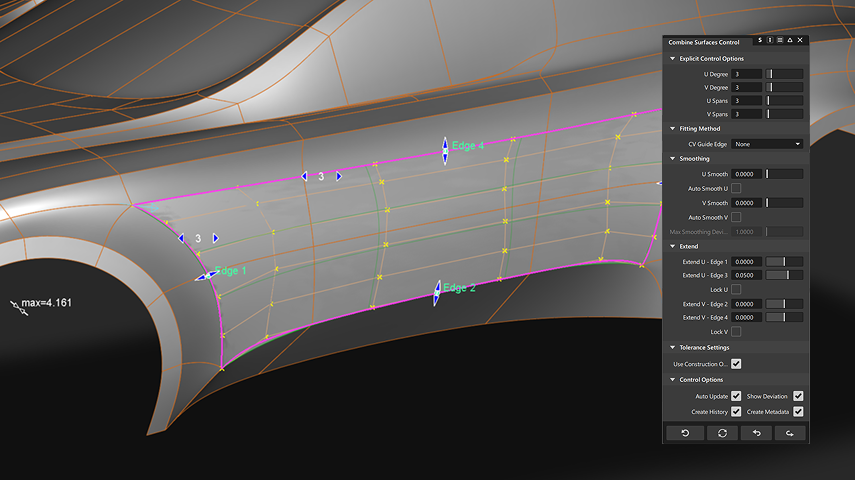Collapse the Tolerance Settings section header
Screen dimensions: 855x480
click(672, 347)
